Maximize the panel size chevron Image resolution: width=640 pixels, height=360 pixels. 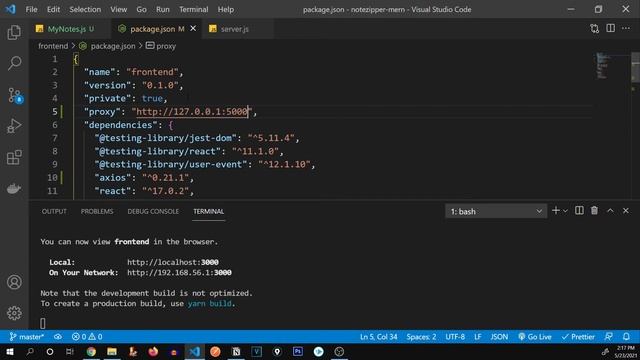(610, 211)
